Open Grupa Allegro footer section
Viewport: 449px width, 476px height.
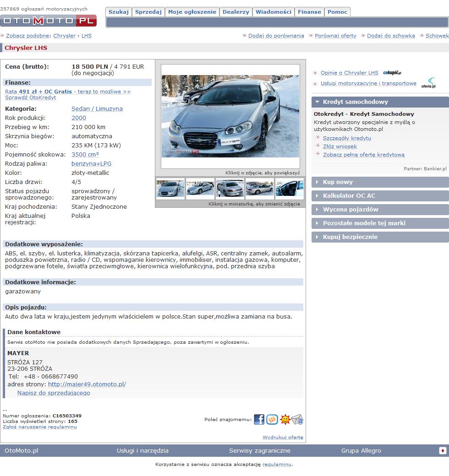[361, 451]
